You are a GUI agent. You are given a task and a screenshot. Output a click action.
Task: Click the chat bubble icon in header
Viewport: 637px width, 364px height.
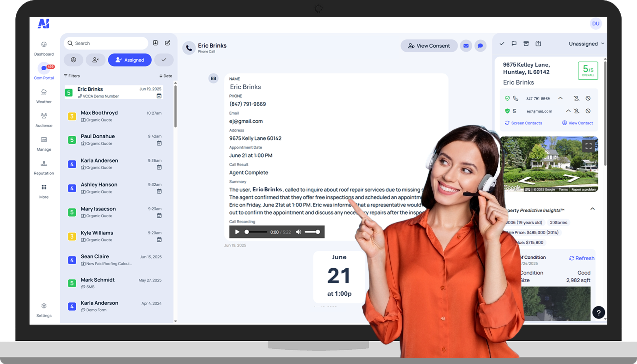480,46
